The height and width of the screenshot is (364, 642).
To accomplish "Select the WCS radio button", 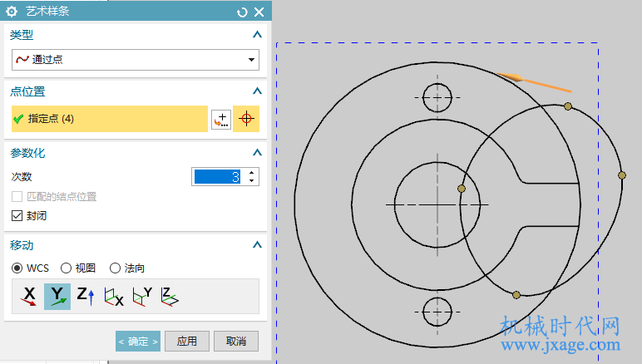I will pyautogui.click(x=17, y=268).
